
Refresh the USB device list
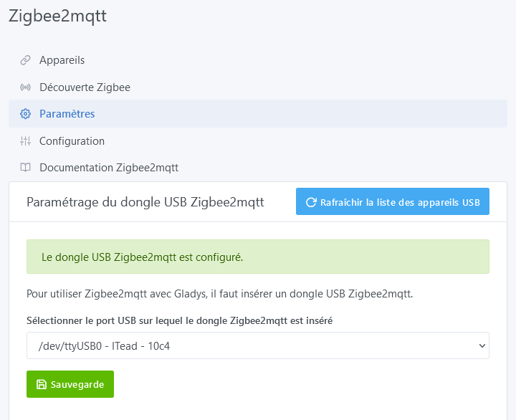click(x=393, y=201)
